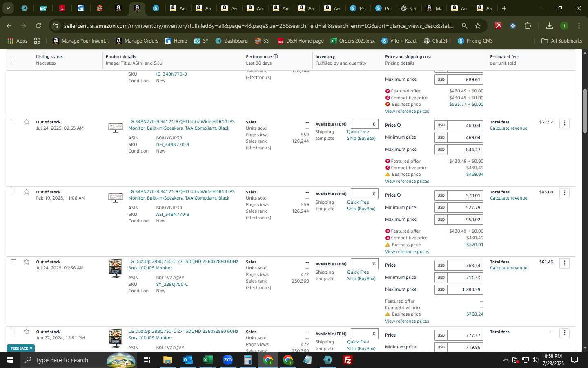Open kebab menu for the $61.46 fees row
Image resolution: width=588 pixels, height=368 pixels.
[564, 263]
